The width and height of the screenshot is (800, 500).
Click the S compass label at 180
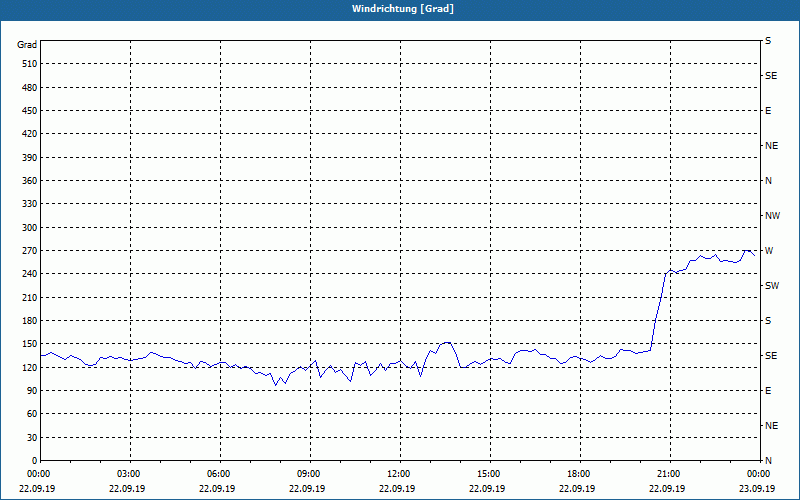768,321
